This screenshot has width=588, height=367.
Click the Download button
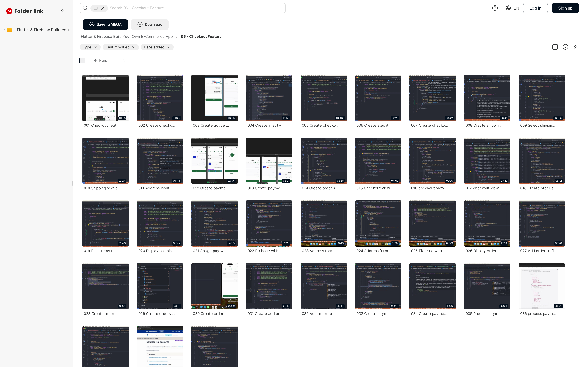150,25
